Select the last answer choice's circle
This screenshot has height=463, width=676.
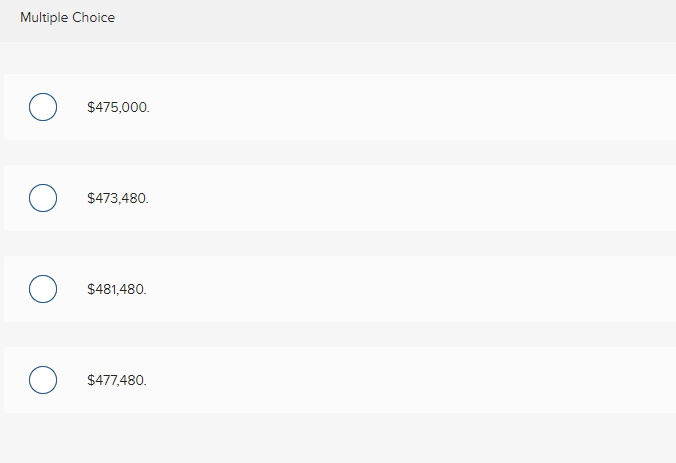click(42, 380)
